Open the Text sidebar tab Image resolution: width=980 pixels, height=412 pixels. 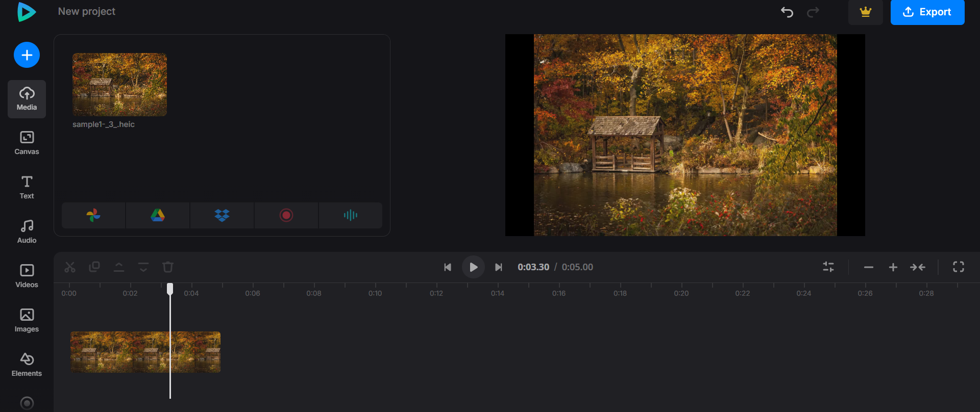(x=27, y=188)
